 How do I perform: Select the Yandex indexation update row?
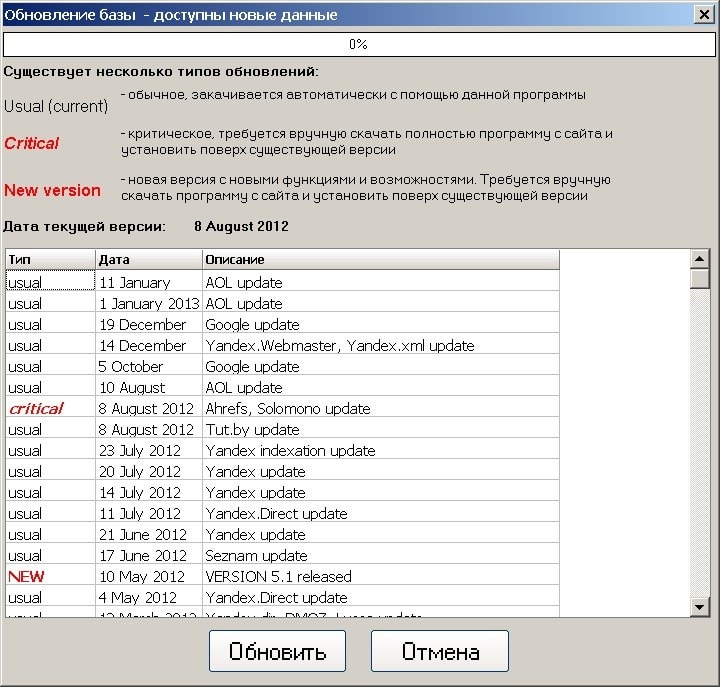click(290, 451)
